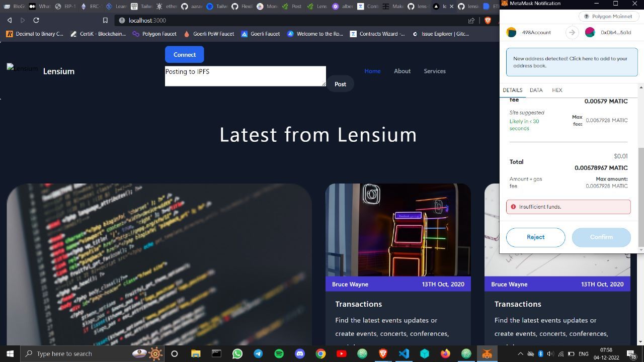Click the new address detected notice

click(x=572, y=62)
